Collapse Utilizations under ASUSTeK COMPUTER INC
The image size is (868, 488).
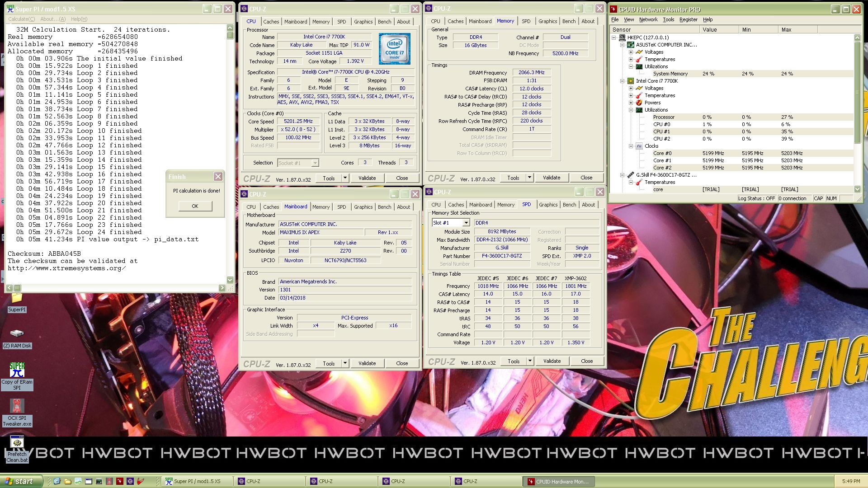(x=631, y=66)
